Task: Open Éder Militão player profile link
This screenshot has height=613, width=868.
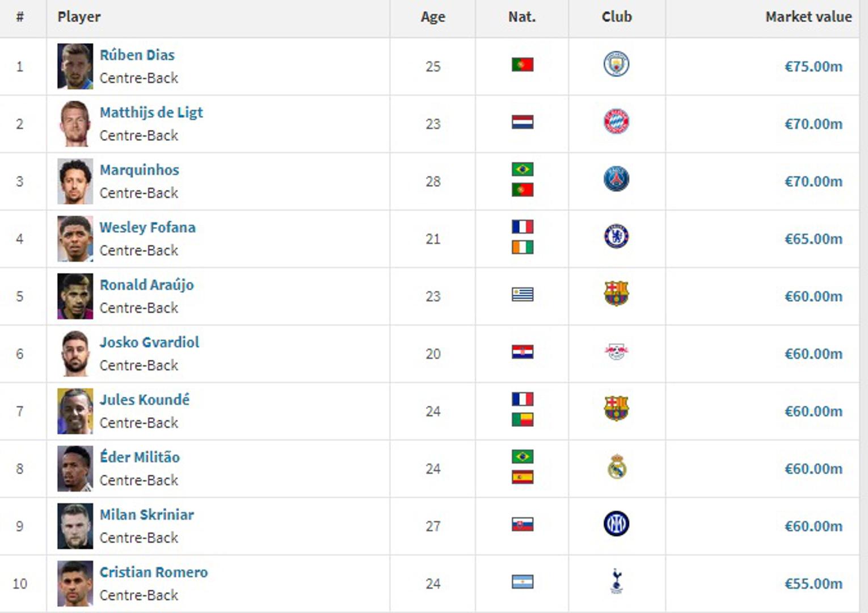Action: 140,457
